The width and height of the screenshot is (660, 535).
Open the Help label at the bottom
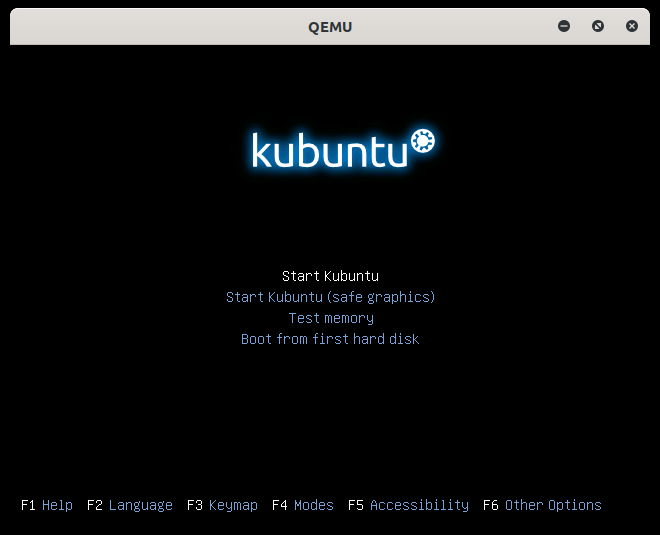[x=57, y=505]
